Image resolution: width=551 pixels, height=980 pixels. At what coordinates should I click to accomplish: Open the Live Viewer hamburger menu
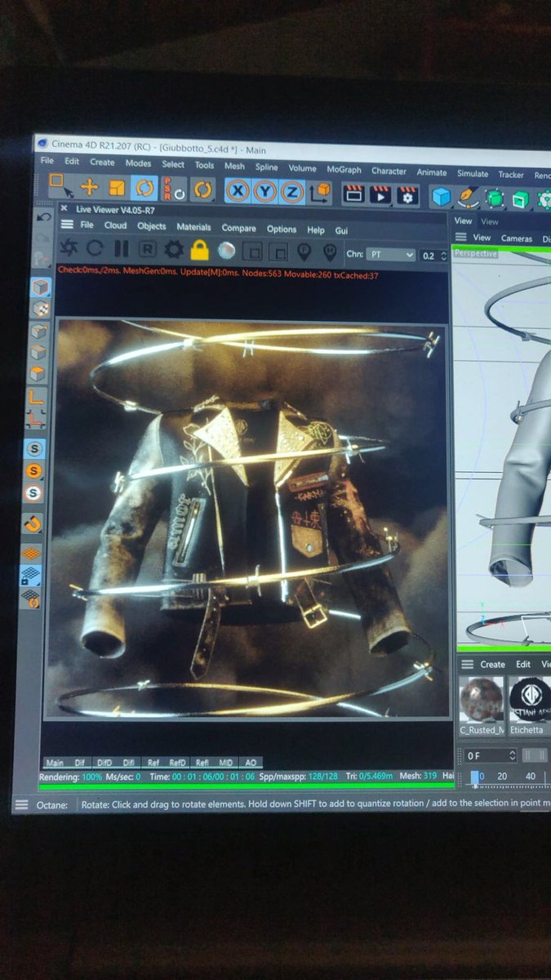pos(67,225)
